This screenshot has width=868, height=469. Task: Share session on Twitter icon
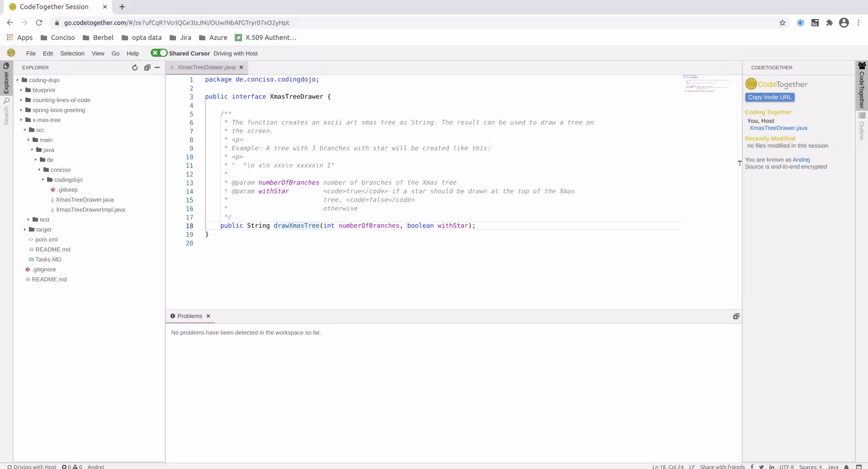point(761,466)
